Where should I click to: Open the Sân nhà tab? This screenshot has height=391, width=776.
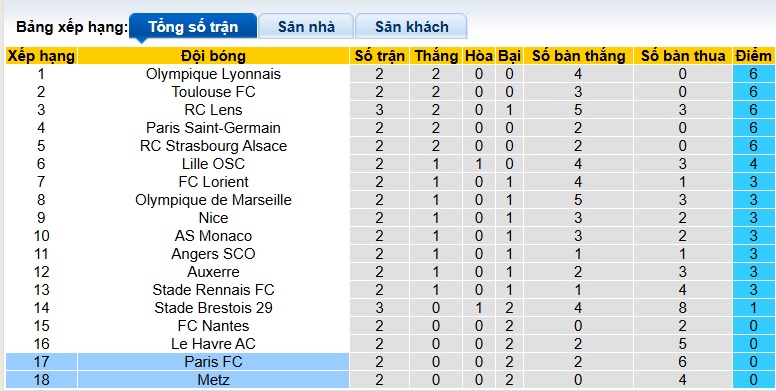pyautogui.click(x=306, y=26)
